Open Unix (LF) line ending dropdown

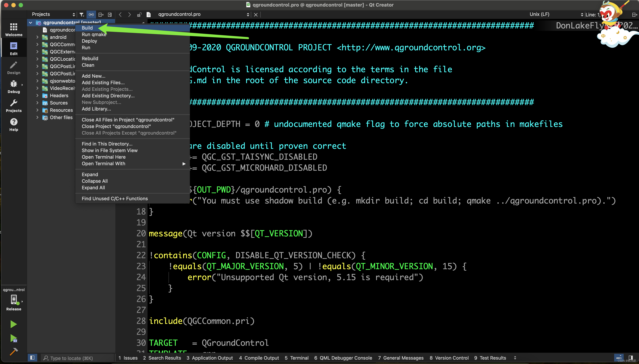556,14
